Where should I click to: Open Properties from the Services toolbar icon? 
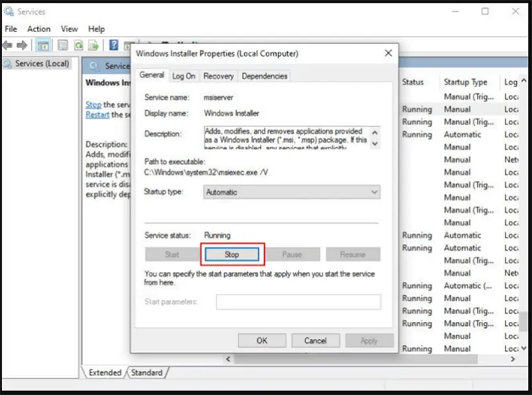coord(63,45)
